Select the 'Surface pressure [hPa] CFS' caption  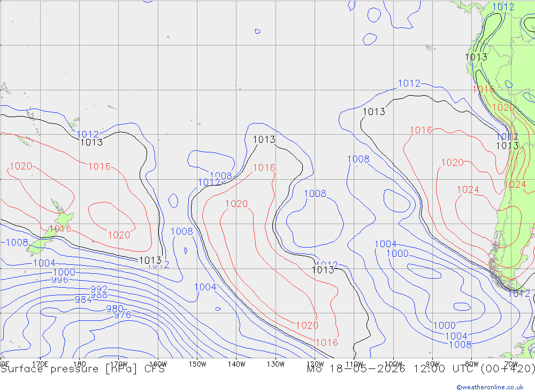pos(82,369)
